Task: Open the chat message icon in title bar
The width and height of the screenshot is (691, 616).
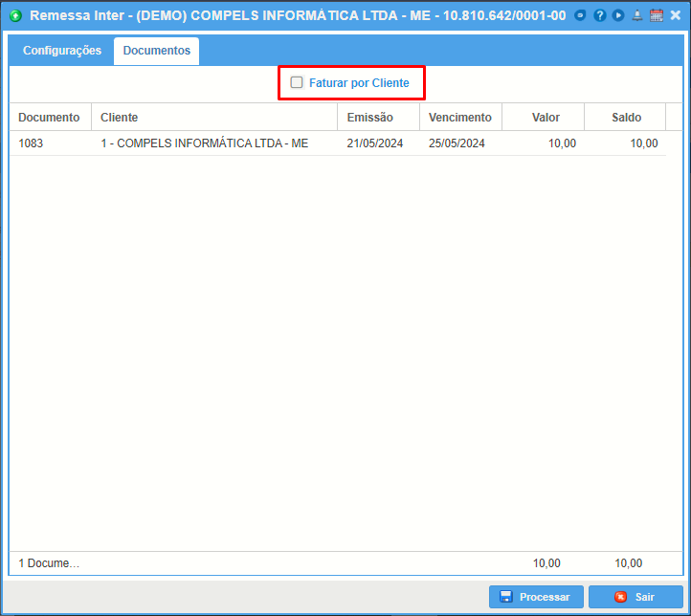Action: tap(580, 16)
